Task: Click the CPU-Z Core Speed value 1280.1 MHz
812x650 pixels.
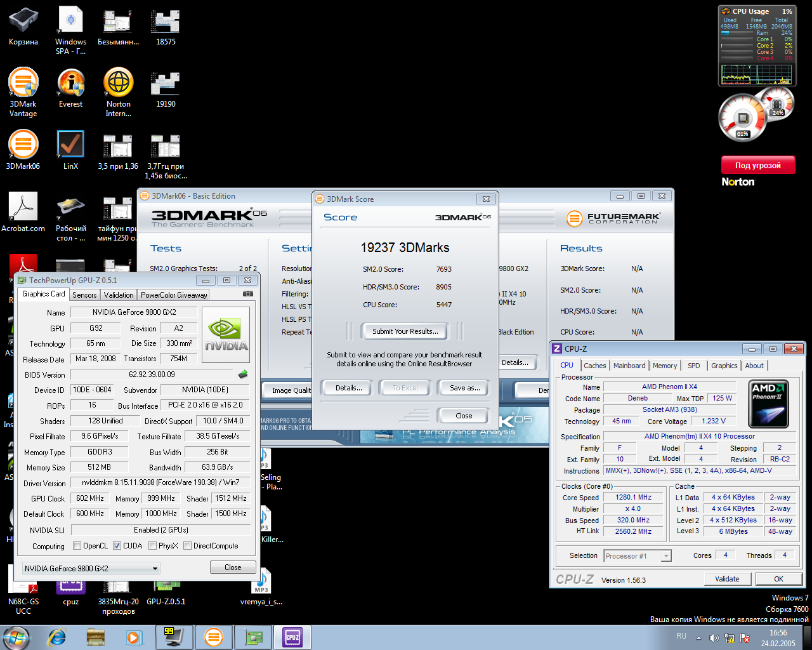Action: click(634, 498)
